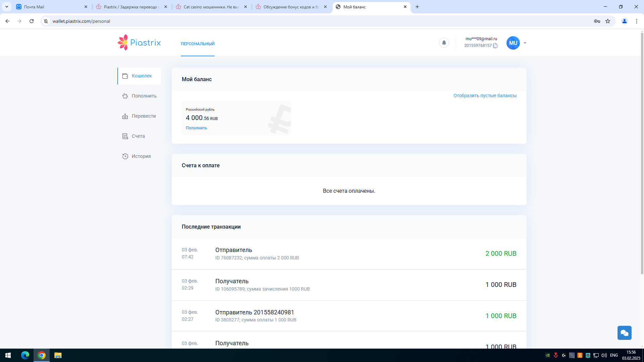Open the Chrome three-dot menu
This screenshot has width=644, height=362.
pos(636,21)
